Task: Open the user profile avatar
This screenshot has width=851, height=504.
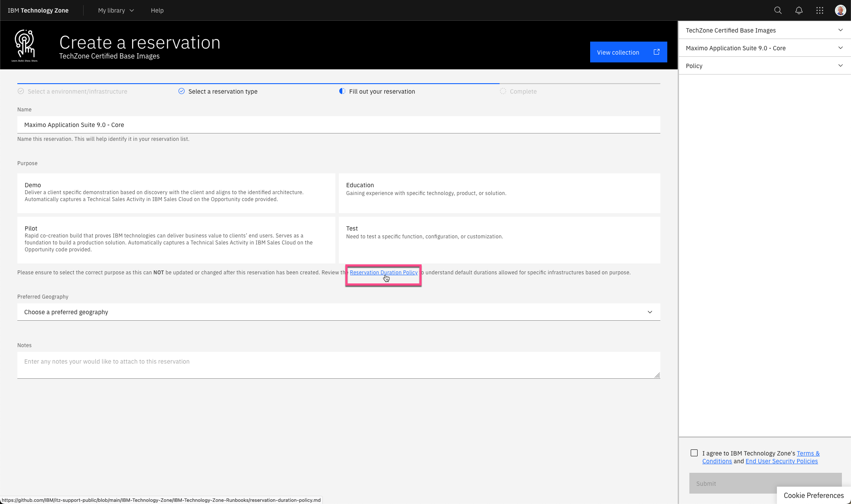Action: pos(840,10)
